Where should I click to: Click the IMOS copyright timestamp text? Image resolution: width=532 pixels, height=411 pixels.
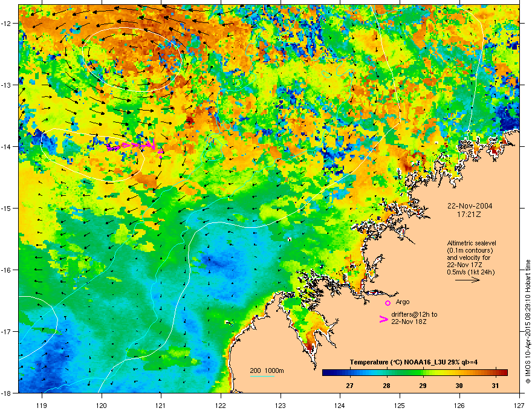pos(528,322)
